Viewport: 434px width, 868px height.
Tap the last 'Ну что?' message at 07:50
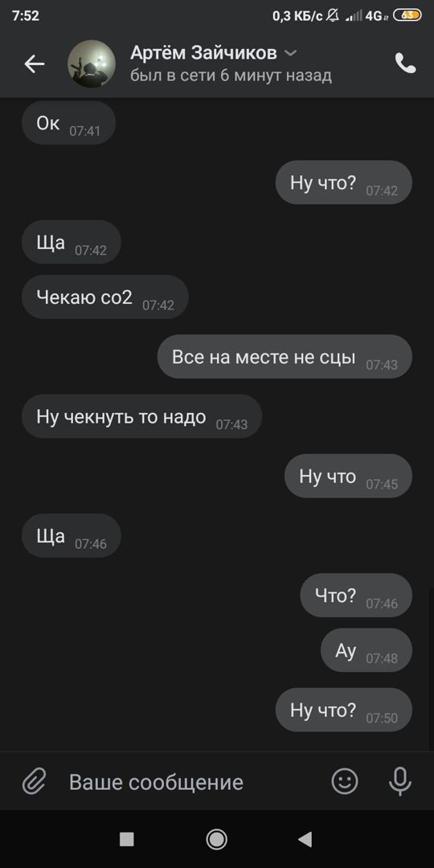[x=344, y=710]
